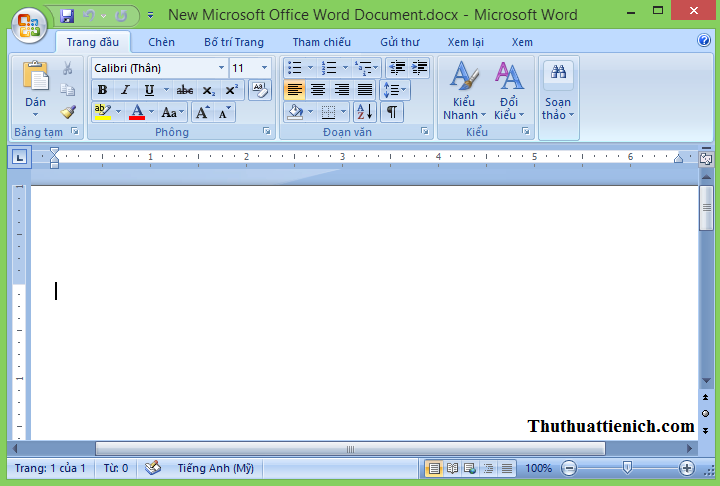Select the Format Painter brush
720x486 pixels.
point(68,112)
